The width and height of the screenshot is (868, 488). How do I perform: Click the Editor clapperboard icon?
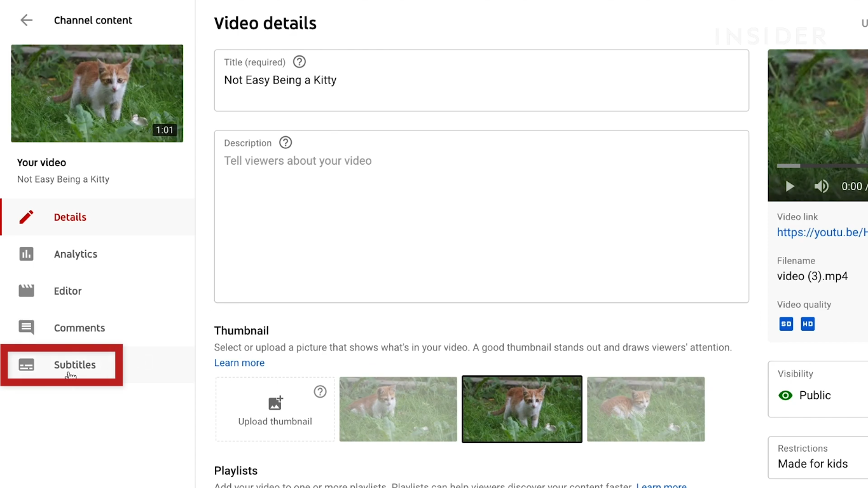(26, 291)
